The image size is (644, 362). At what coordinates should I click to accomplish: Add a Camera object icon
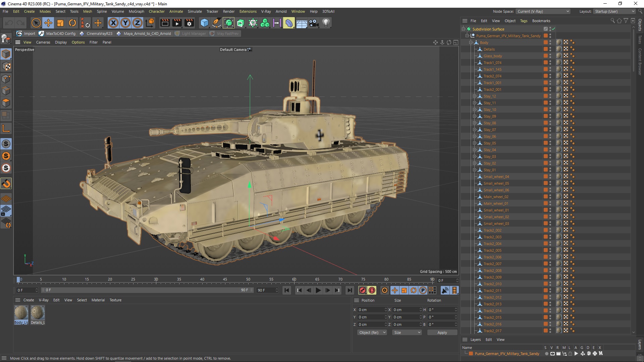coord(314,23)
